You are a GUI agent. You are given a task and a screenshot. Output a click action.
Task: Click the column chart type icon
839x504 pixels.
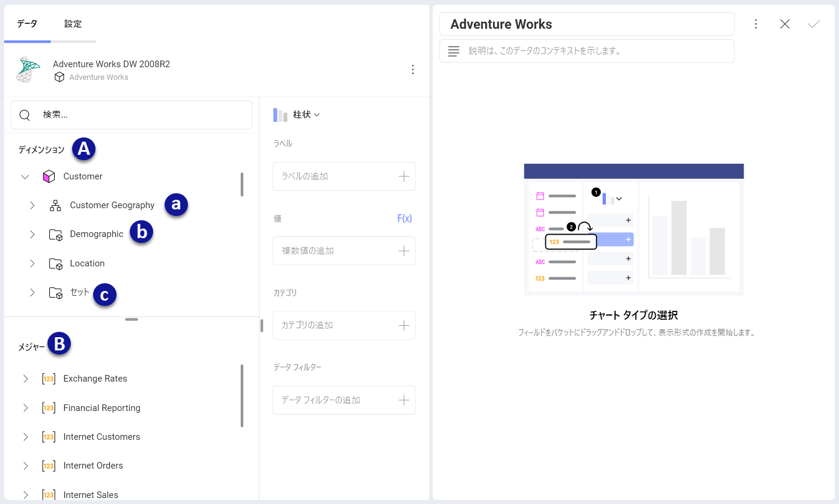point(280,115)
